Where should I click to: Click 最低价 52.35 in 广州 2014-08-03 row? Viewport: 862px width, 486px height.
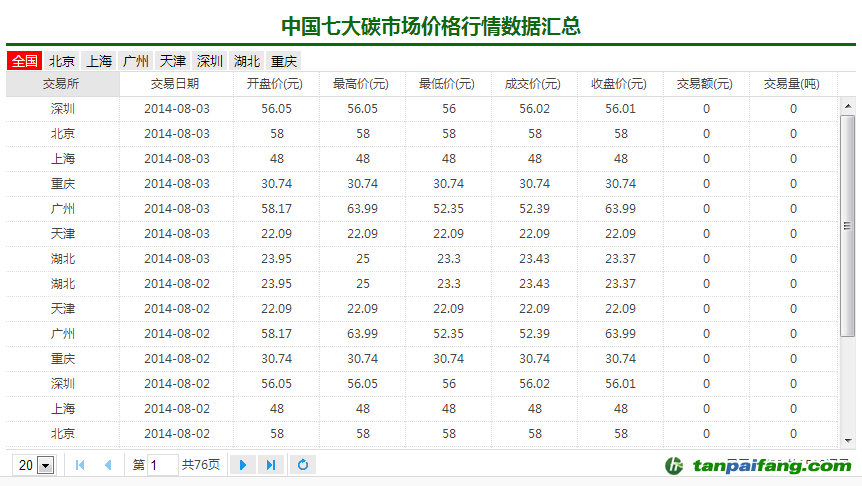[x=448, y=209]
